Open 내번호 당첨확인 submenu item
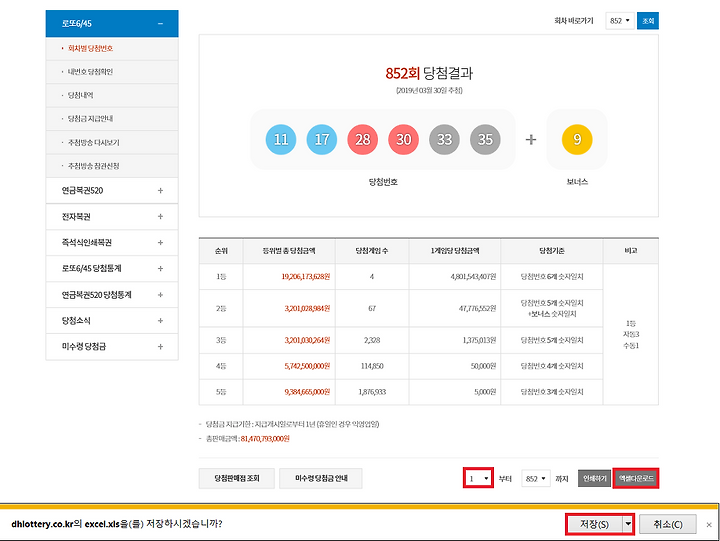 tap(90, 72)
